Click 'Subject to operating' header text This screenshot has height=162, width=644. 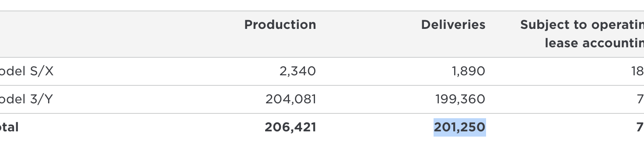pyautogui.click(x=582, y=25)
